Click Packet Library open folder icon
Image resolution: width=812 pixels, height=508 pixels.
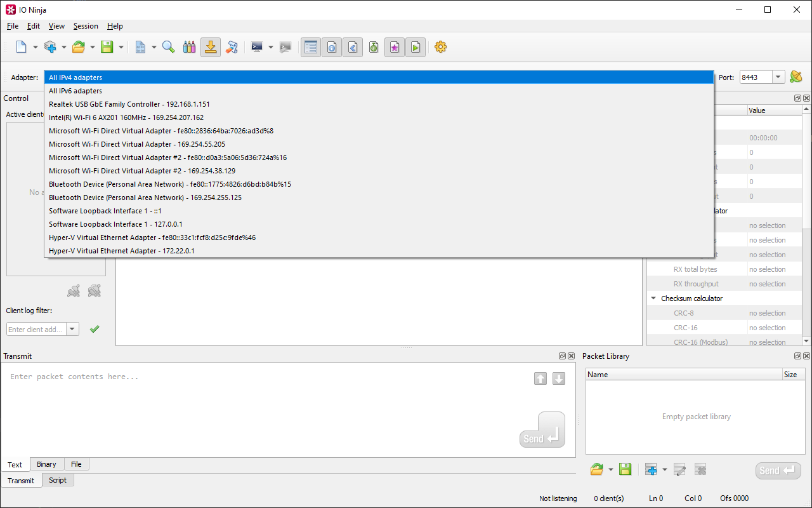coord(597,470)
